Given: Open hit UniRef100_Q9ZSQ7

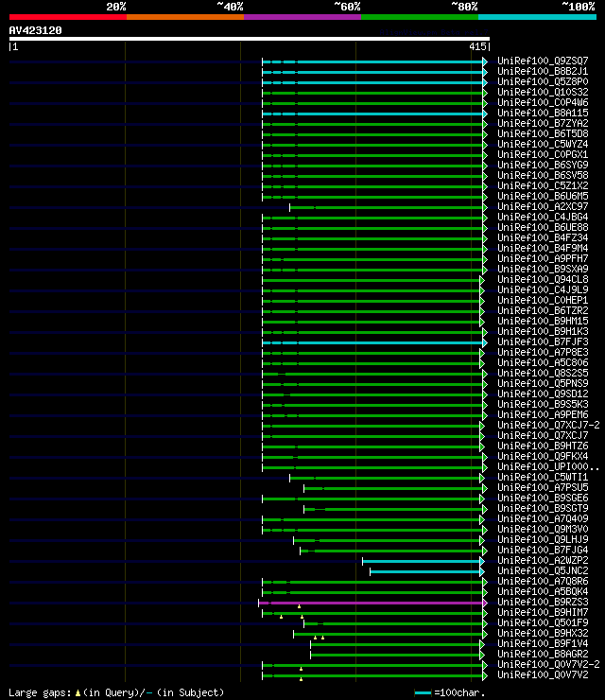Looking at the screenshot, I should point(543,61).
